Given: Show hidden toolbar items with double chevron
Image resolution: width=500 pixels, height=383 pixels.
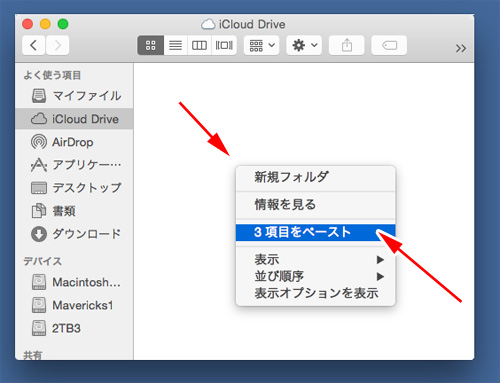Looking at the screenshot, I should coord(461,48).
